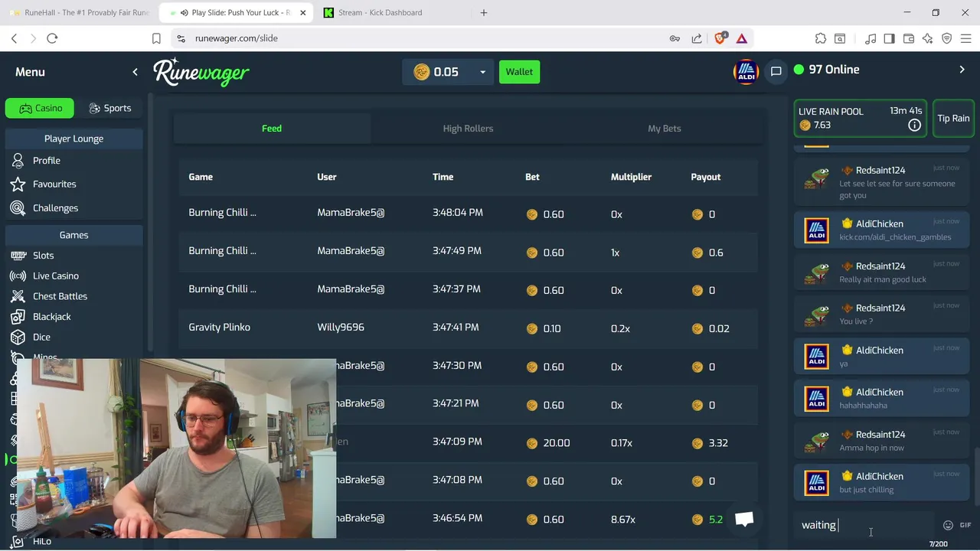Open the ALDI user avatar in header
Viewport: 980px width, 551px height.
click(746, 72)
